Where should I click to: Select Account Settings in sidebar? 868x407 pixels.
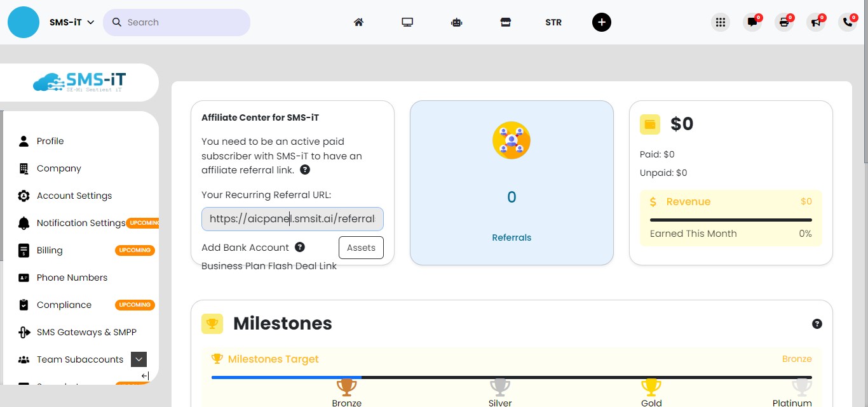(x=74, y=196)
